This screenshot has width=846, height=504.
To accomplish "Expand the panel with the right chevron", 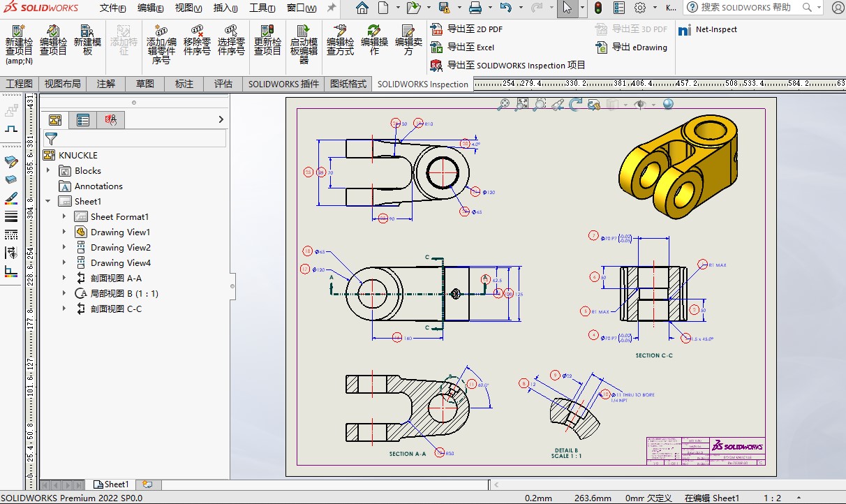I will click(221, 120).
